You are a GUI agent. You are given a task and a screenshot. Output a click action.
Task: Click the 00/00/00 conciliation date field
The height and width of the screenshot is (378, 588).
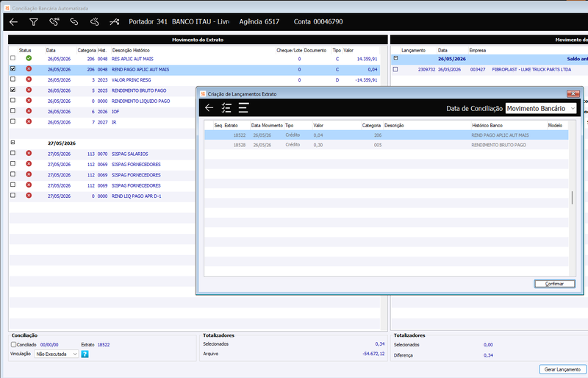coord(49,345)
